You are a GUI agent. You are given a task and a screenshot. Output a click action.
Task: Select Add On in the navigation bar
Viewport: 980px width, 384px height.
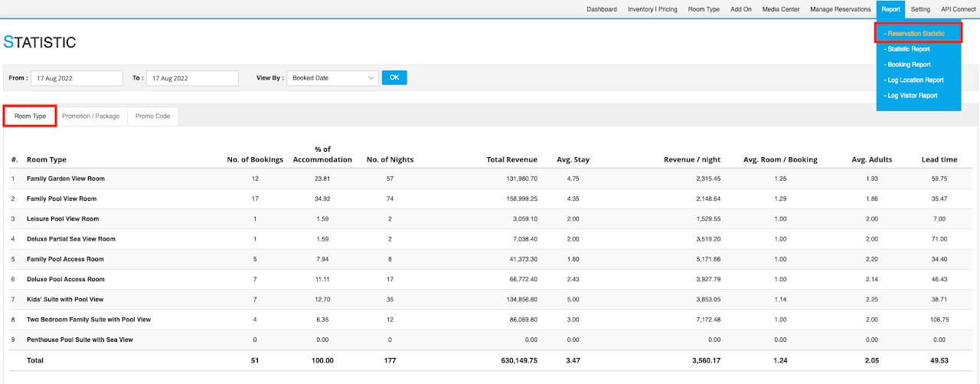[x=741, y=9]
